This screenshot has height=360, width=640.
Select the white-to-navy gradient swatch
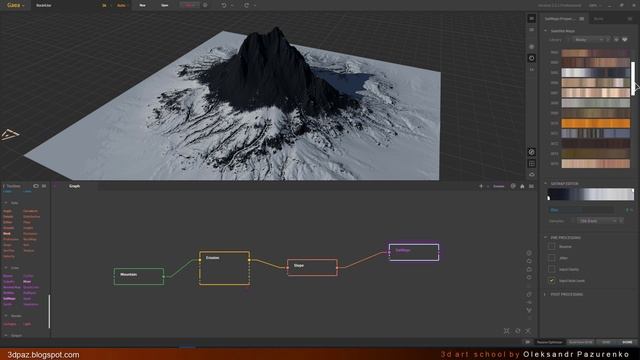[x=596, y=73]
